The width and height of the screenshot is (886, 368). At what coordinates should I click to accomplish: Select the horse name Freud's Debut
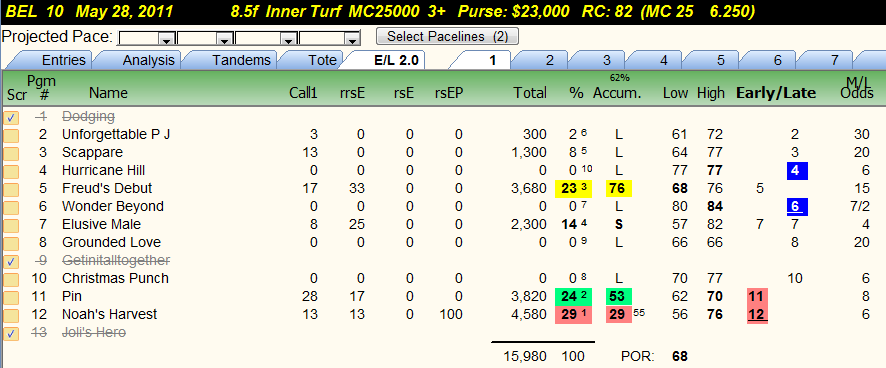pos(107,188)
